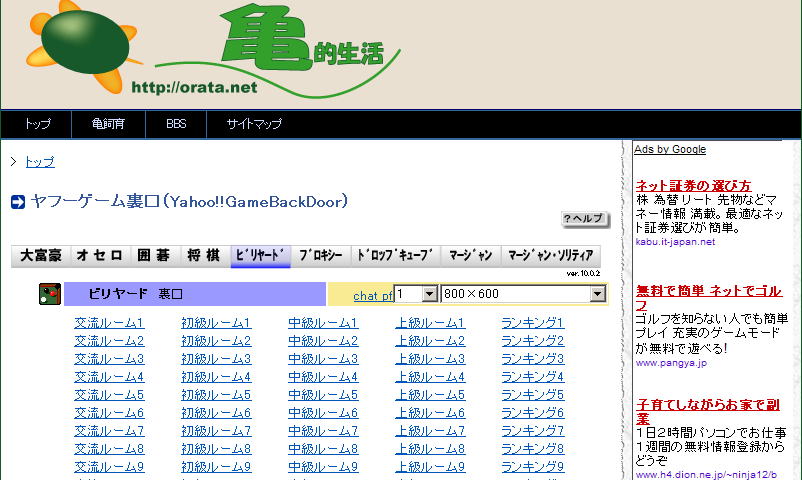Follow the トップ breadcrumb link
Image resolution: width=802 pixels, height=480 pixels.
pyautogui.click(x=40, y=162)
